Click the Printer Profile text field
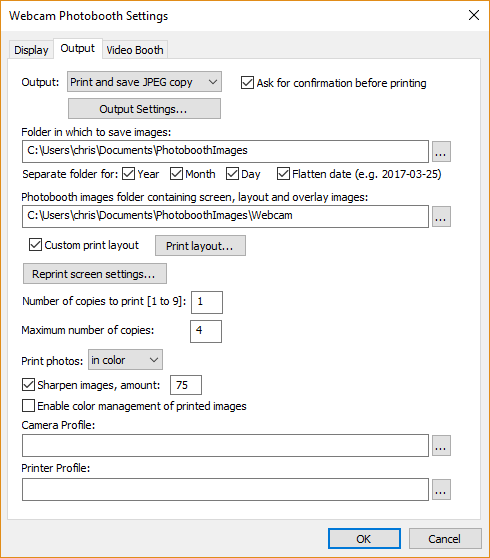490x558 pixels. [x=225, y=489]
